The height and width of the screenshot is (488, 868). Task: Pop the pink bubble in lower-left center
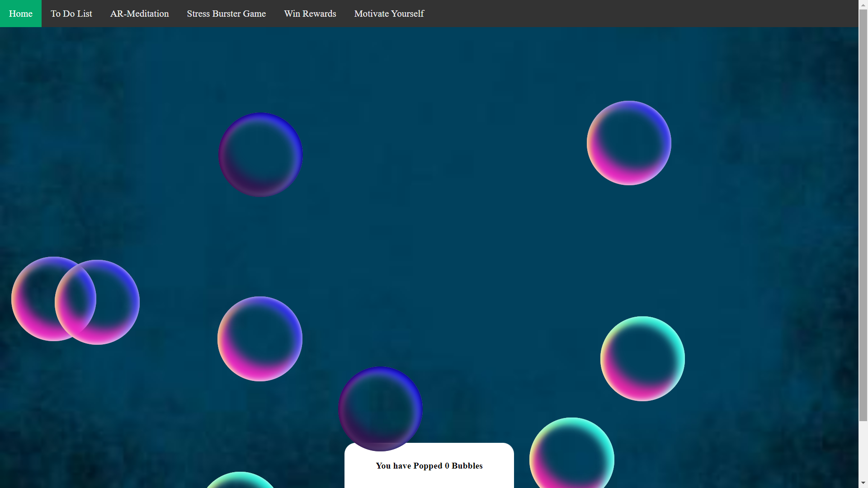pos(260,339)
